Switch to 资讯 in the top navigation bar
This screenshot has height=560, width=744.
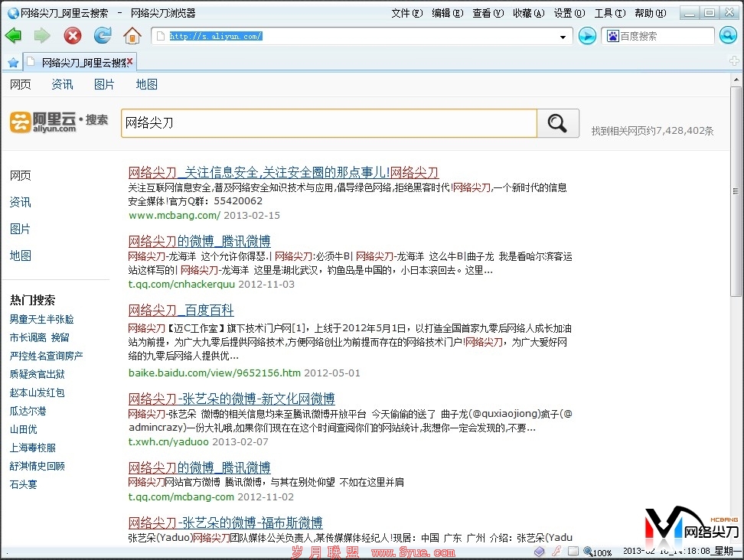62,84
